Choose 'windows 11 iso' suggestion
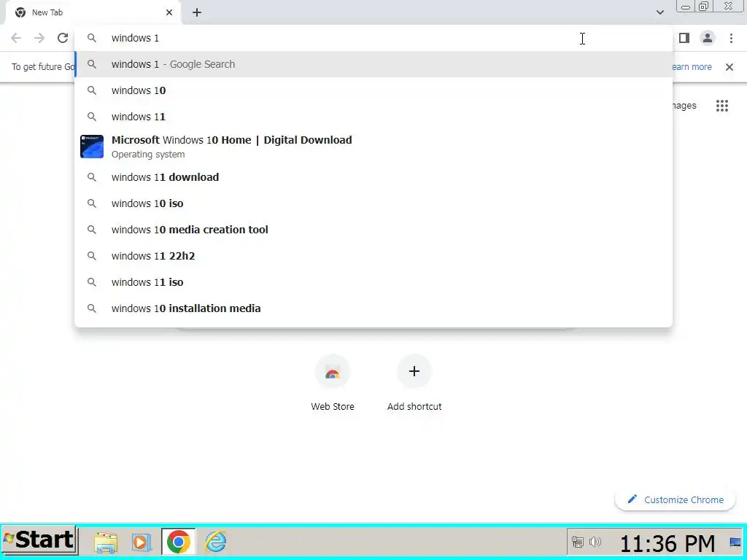 (x=373, y=282)
